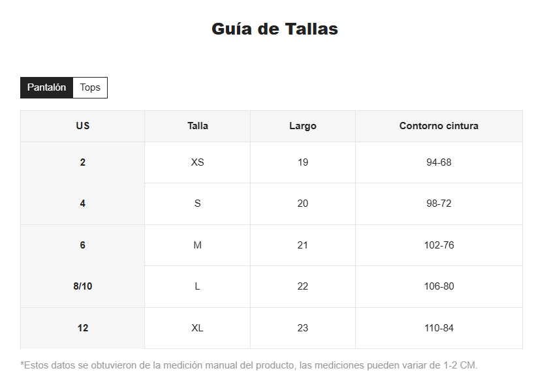This screenshot has width=545, height=392.
Task: Click the US size 2 cell
Action: (x=83, y=162)
